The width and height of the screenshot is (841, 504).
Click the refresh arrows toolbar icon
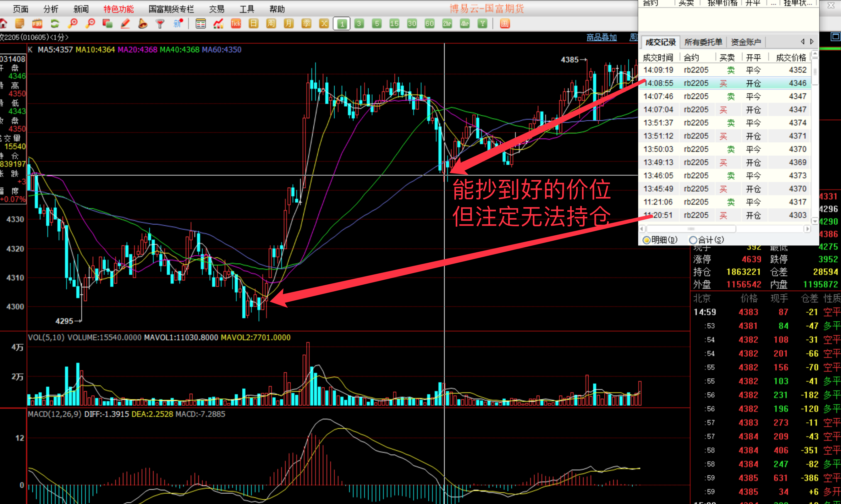pos(55,24)
